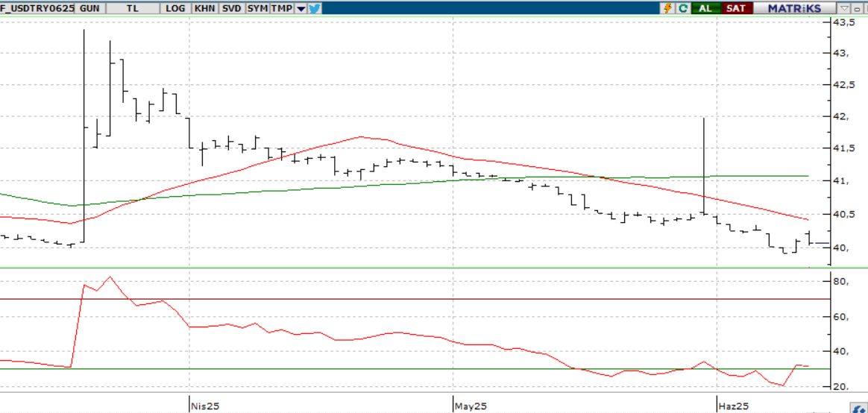Click the KHN toolbar button
868x413 pixels.
[205, 8]
